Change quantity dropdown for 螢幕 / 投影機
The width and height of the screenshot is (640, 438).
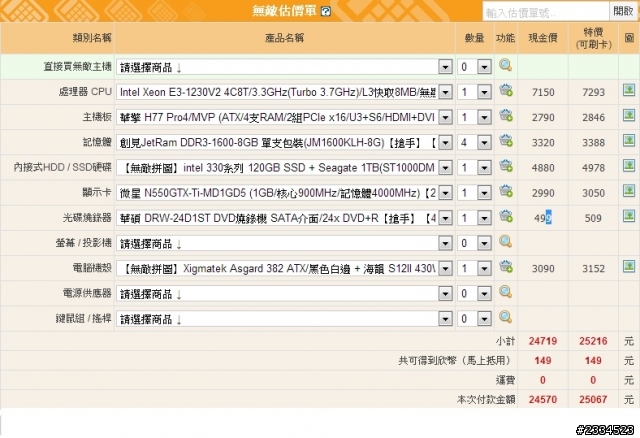[x=474, y=244]
